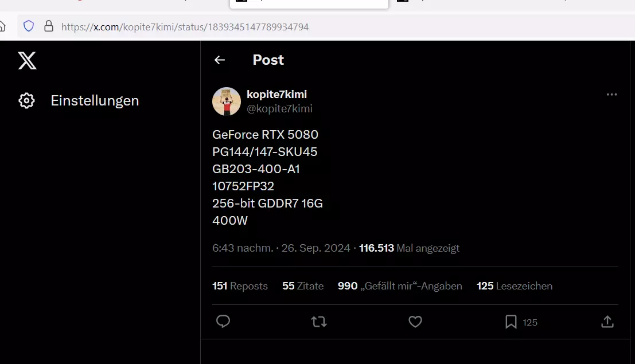
Task: Bookmark the post with the bookmark icon
Action: coord(511,322)
